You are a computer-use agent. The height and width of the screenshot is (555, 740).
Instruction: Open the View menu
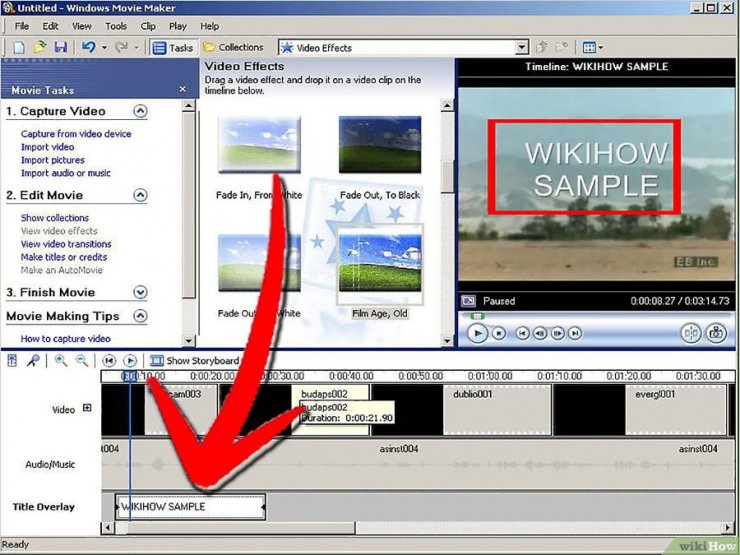point(82,26)
